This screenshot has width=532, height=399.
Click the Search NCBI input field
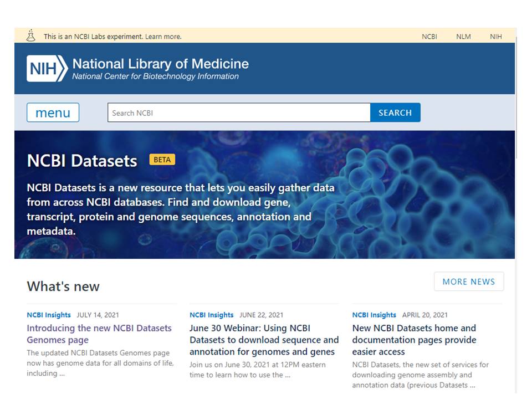click(238, 112)
